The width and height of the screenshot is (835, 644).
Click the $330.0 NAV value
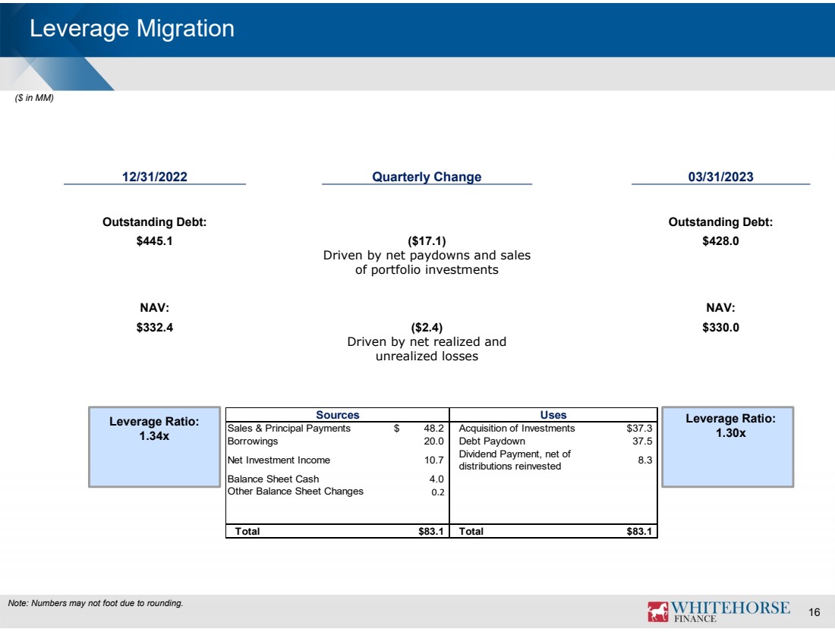(720, 328)
